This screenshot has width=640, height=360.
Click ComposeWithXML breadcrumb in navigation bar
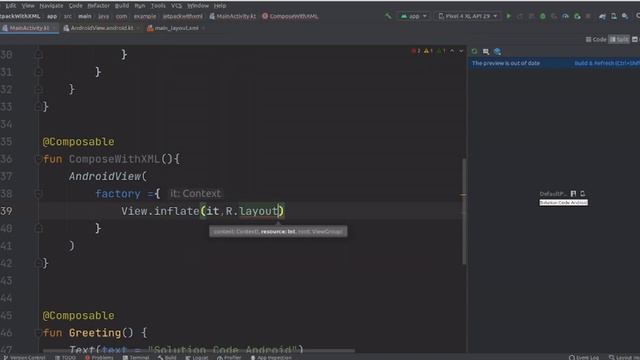coord(290,16)
